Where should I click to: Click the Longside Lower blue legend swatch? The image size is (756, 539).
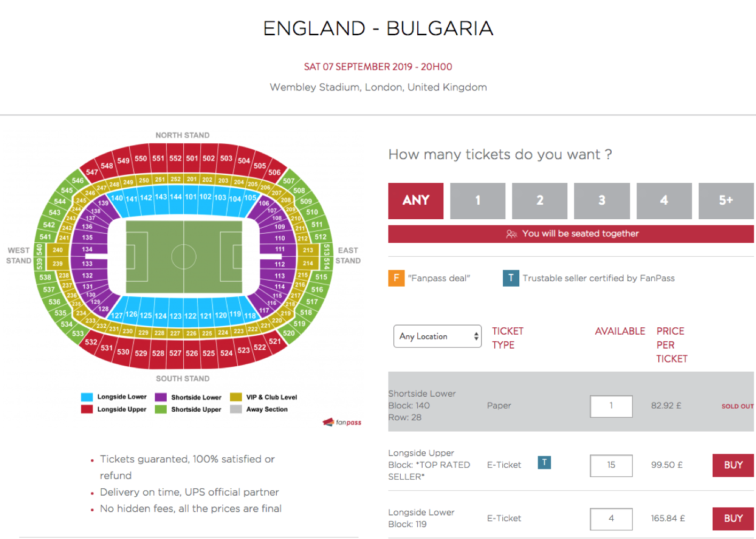pyautogui.click(x=87, y=397)
